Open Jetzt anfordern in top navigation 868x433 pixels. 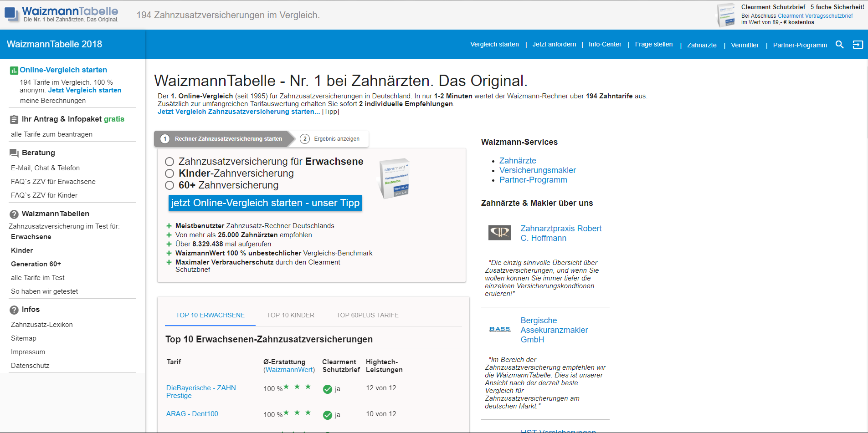[x=554, y=44]
